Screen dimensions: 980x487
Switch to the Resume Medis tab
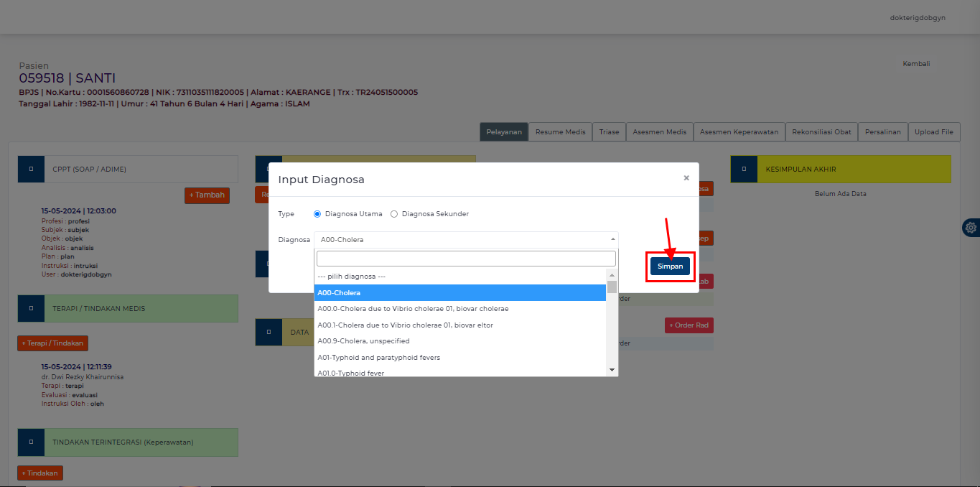click(560, 132)
